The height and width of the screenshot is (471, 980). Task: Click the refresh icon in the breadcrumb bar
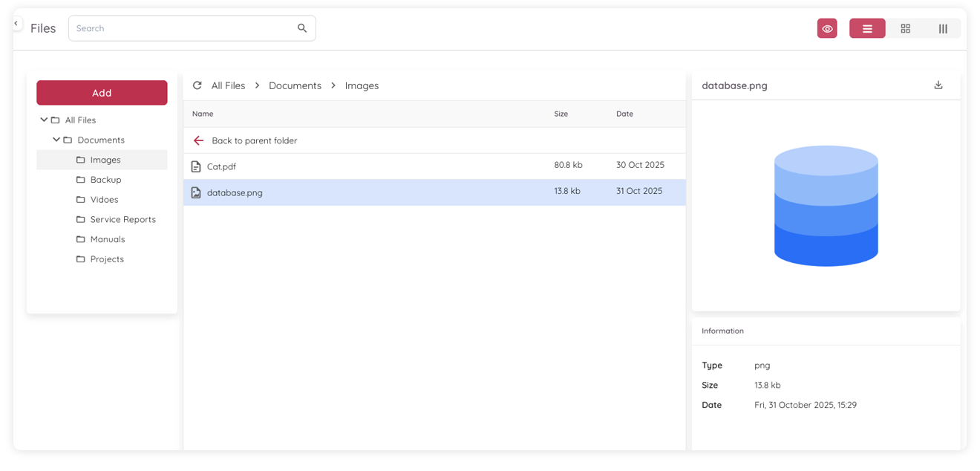197,85
